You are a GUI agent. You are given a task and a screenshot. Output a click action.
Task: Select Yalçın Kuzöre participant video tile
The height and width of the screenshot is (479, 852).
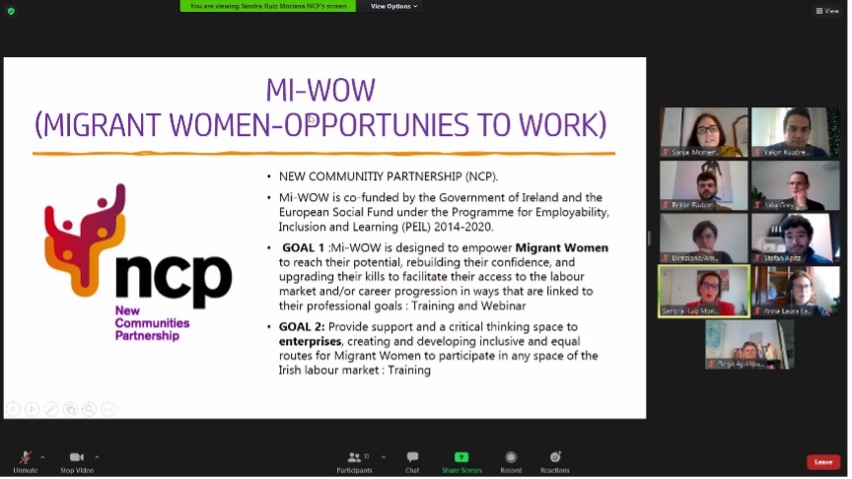coord(795,132)
